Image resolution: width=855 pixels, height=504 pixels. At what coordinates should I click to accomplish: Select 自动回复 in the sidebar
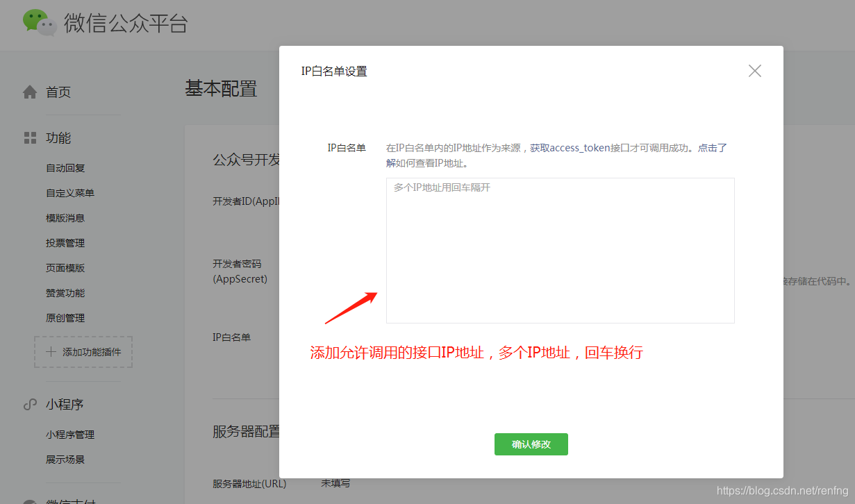click(x=65, y=168)
